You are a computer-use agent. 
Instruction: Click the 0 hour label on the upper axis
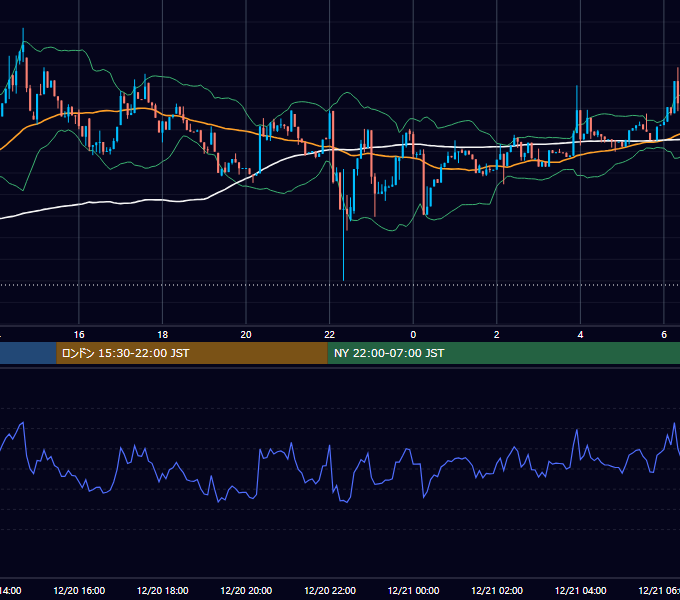pyautogui.click(x=413, y=335)
